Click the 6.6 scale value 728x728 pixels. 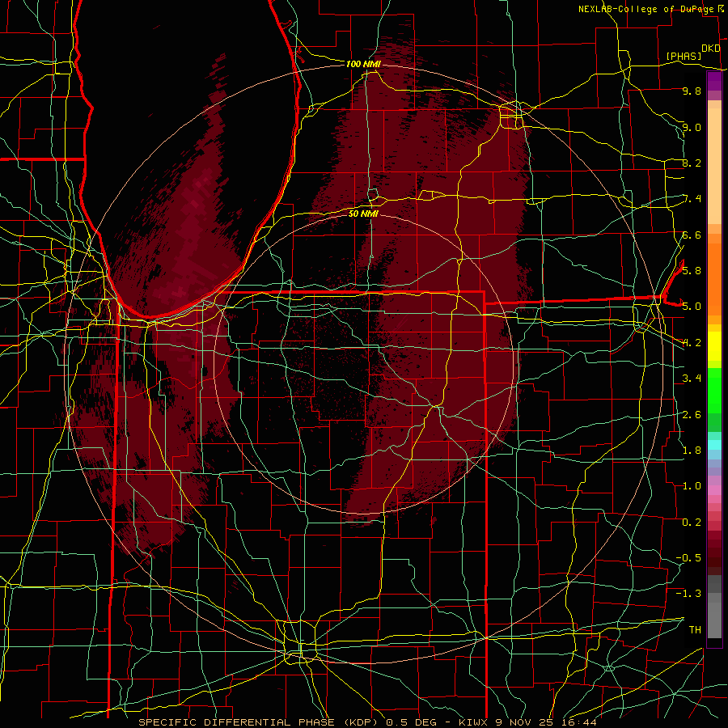[692, 235]
